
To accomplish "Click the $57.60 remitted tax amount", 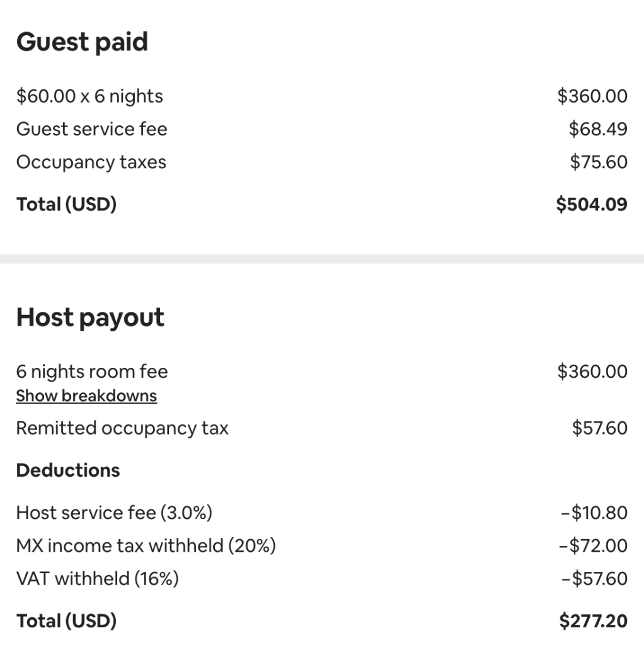I will [x=599, y=428].
